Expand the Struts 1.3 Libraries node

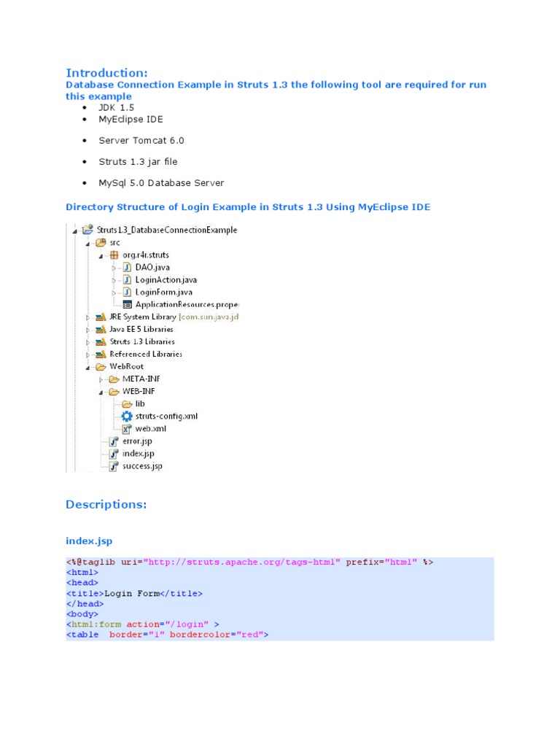(87, 342)
